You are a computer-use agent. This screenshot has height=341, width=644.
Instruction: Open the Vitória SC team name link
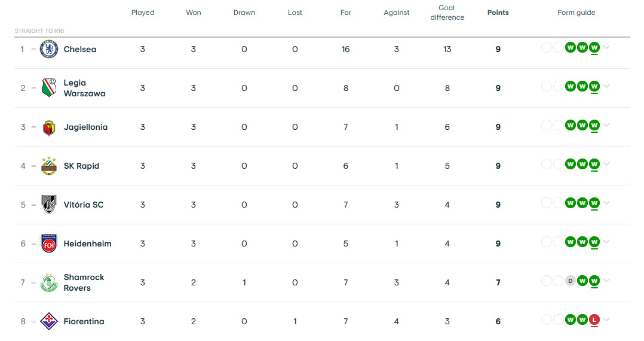click(x=84, y=205)
